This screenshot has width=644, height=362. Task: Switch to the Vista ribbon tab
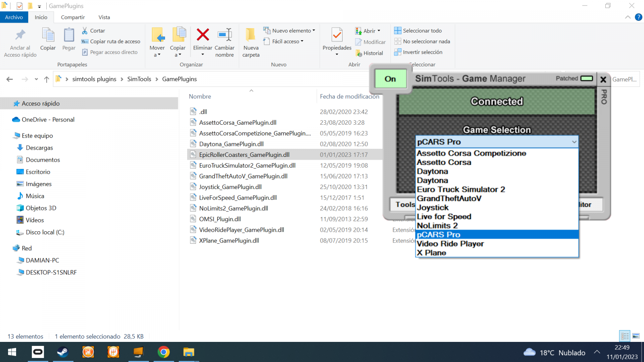pyautogui.click(x=104, y=17)
